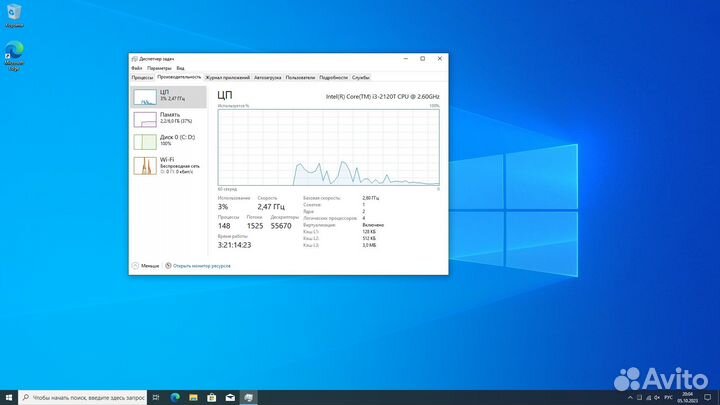Click the taskbar search box
Image resolution: width=720 pixels, height=405 pixels.
point(83,398)
